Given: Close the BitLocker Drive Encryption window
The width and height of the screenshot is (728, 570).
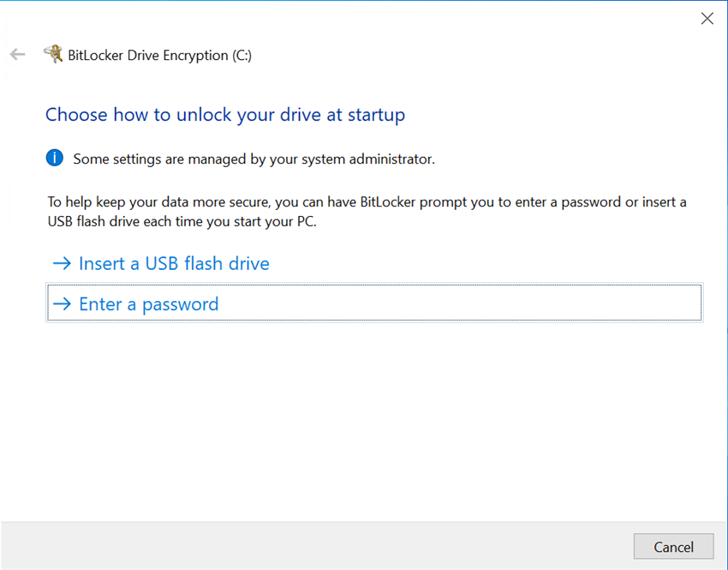Looking at the screenshot, I should pyautogui.click(x=707, y=18).
